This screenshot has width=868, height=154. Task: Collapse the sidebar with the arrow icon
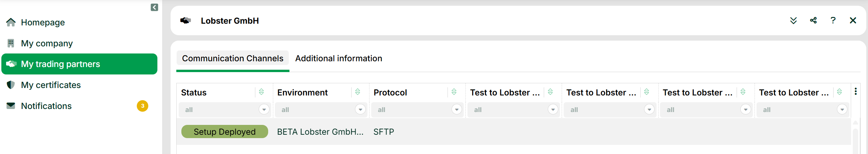point(154,7)
